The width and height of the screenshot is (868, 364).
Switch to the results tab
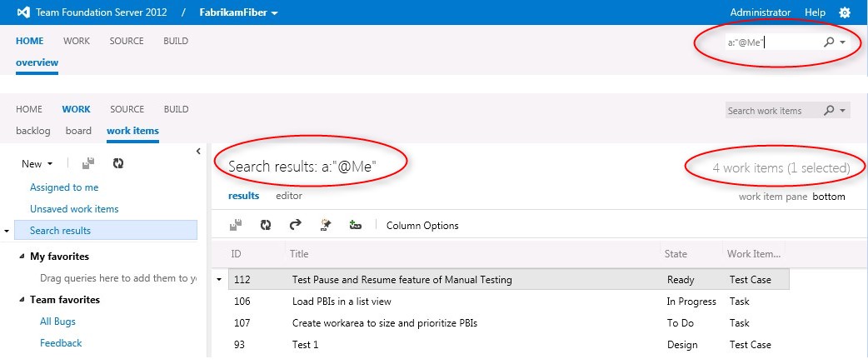pyautogui.click(x=243, y=196)
